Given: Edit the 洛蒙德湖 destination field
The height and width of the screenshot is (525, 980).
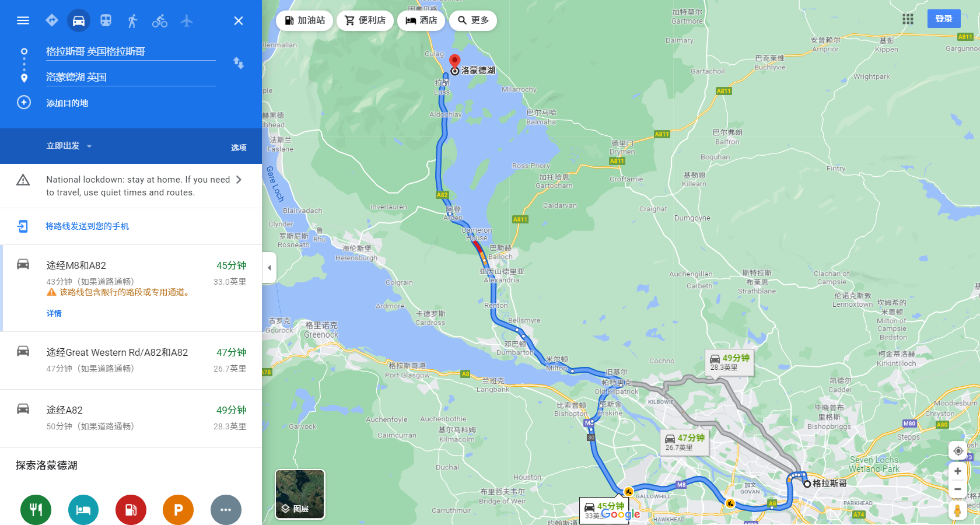Looking at the screenshot, I should [x=131, y=77].
